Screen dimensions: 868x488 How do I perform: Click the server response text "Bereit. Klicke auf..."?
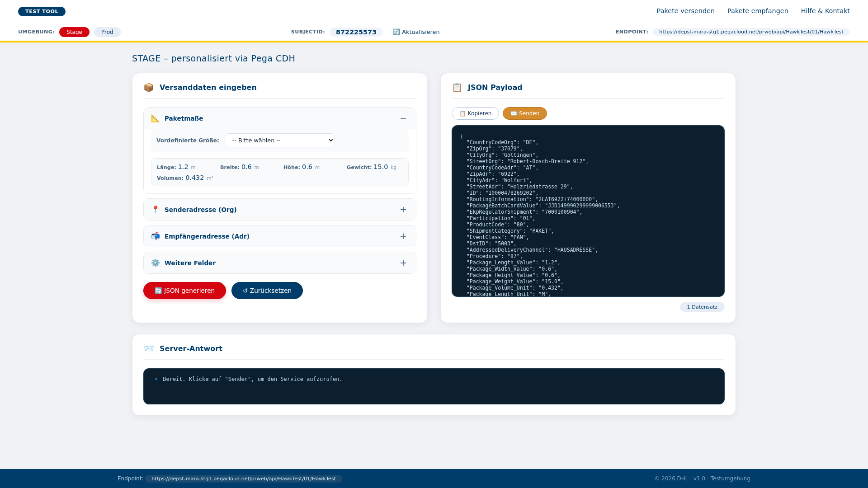[252, 379]
